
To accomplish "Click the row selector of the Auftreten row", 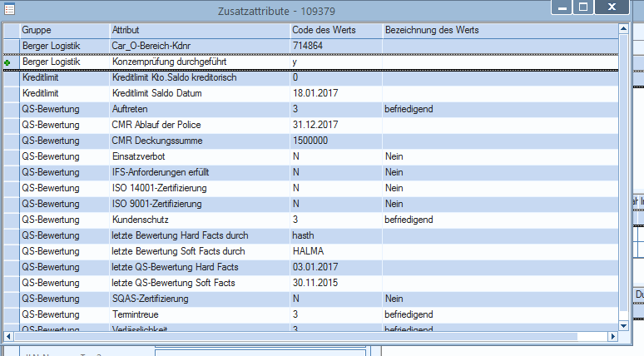I will tap(12, 109).
